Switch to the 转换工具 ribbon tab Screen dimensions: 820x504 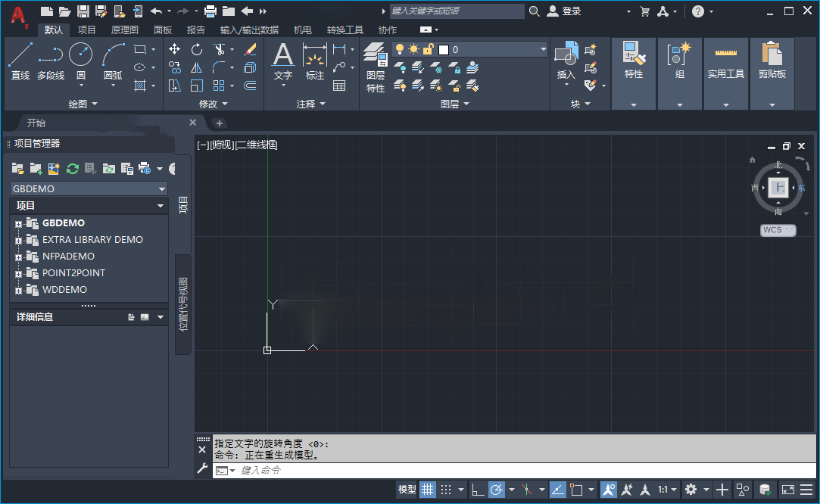(345, 30)
